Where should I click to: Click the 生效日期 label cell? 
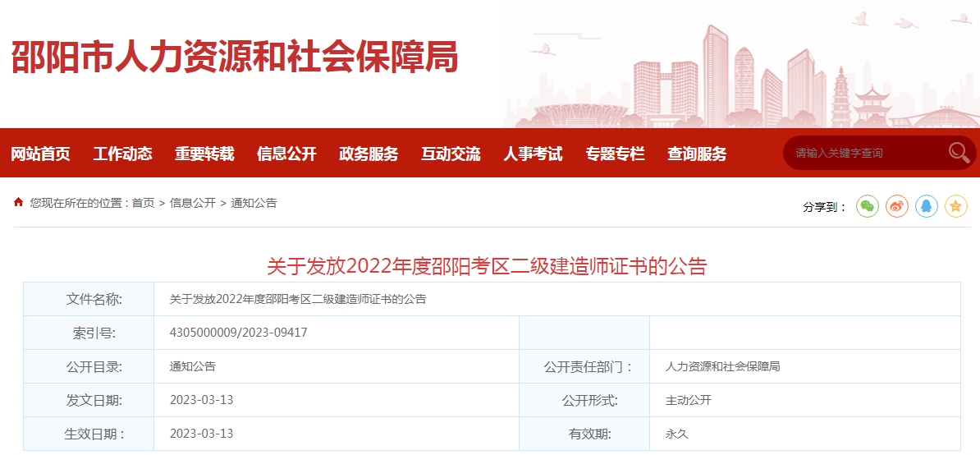point(89,434)
